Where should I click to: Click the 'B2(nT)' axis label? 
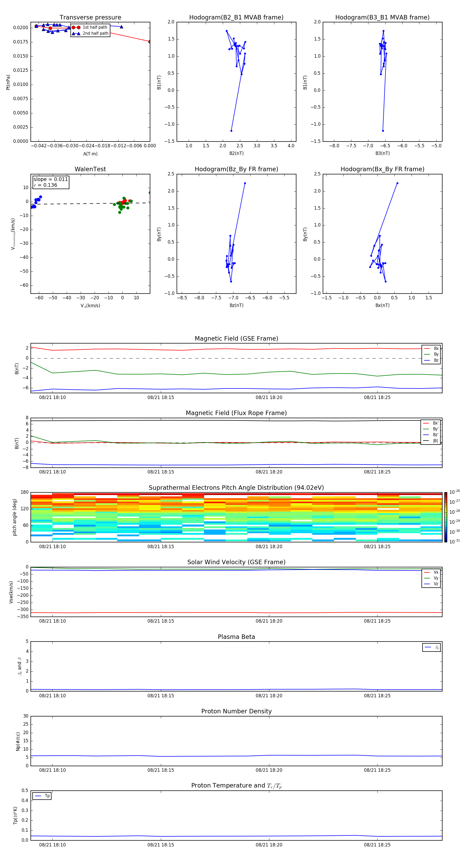tap(236, 153)
